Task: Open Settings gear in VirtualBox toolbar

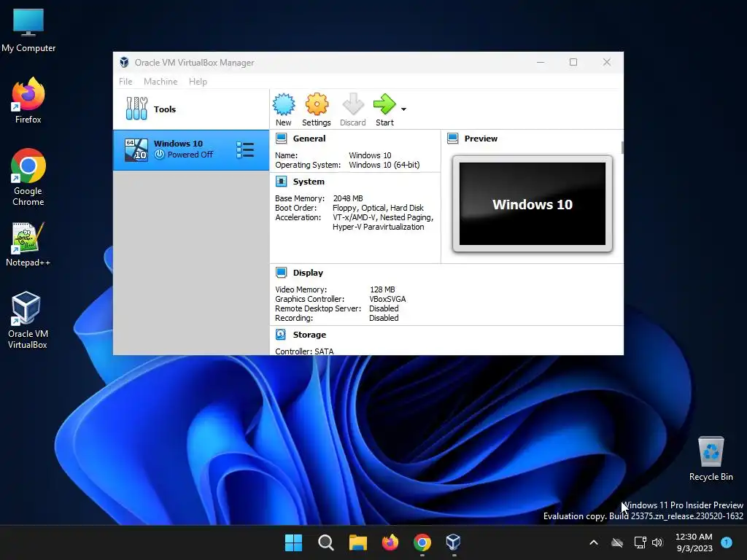Action: click(x=317, y=104)
